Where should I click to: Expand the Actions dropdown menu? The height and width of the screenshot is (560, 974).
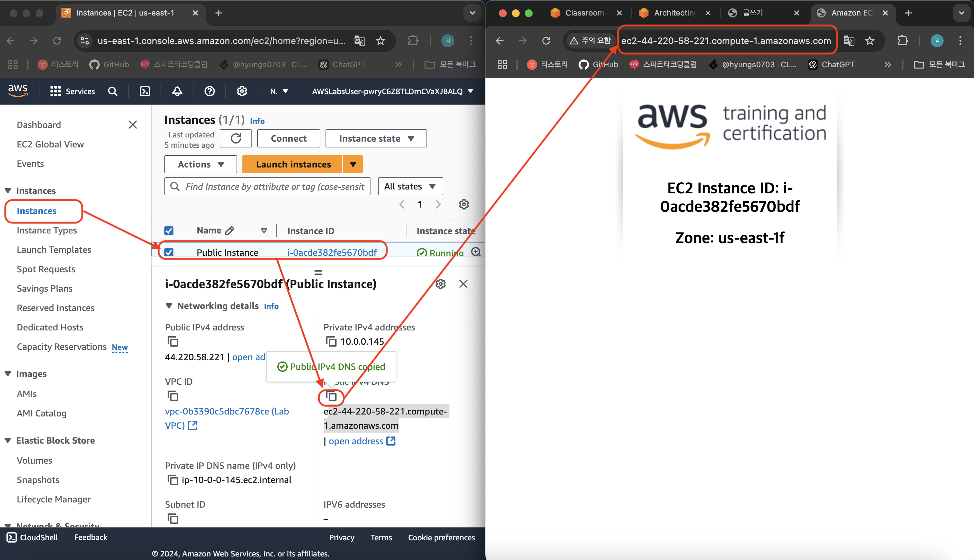tap(201, 164)
